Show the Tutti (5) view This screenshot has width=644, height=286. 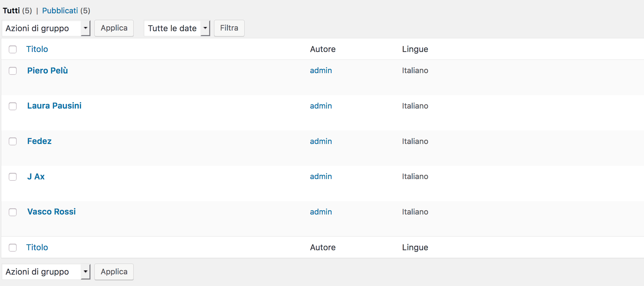(17, 11)
